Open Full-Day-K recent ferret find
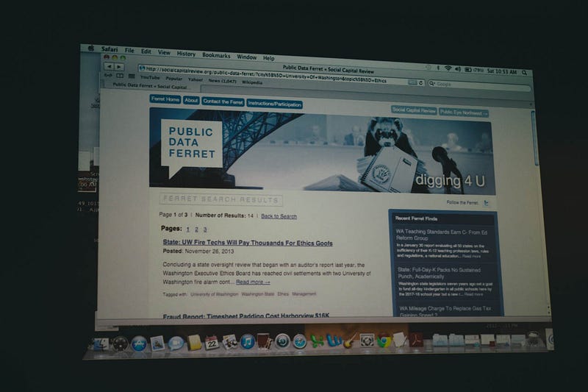588x392 pixels. click(x=439, y=273)
